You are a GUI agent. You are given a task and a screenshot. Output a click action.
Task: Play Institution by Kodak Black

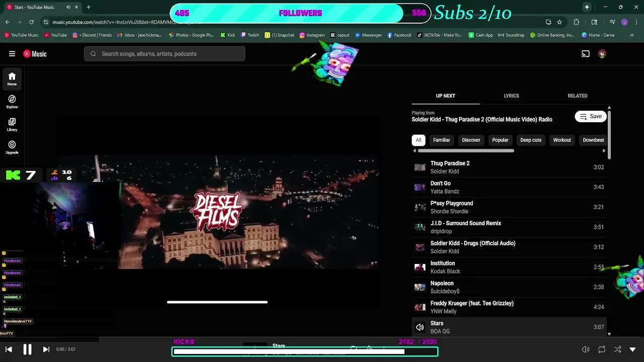pos(509,267)
